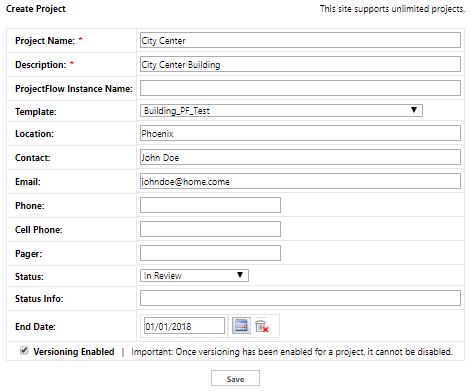Click the Versioning Enabled label text

(x=74, y=352)
